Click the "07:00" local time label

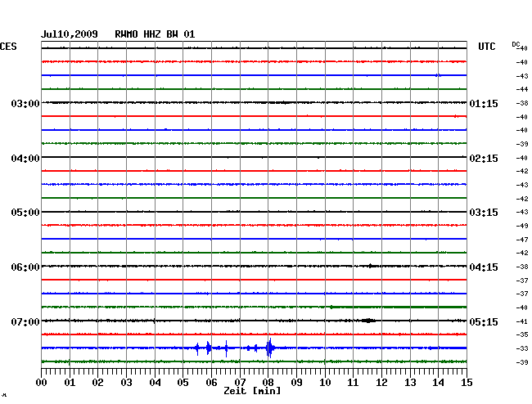pos(25,321)
